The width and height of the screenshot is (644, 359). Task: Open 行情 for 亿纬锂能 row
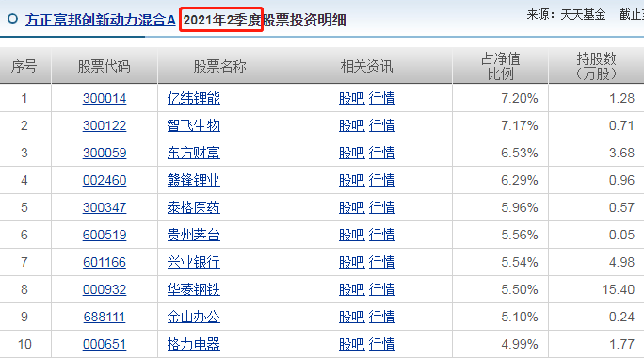tap(382, 98)
